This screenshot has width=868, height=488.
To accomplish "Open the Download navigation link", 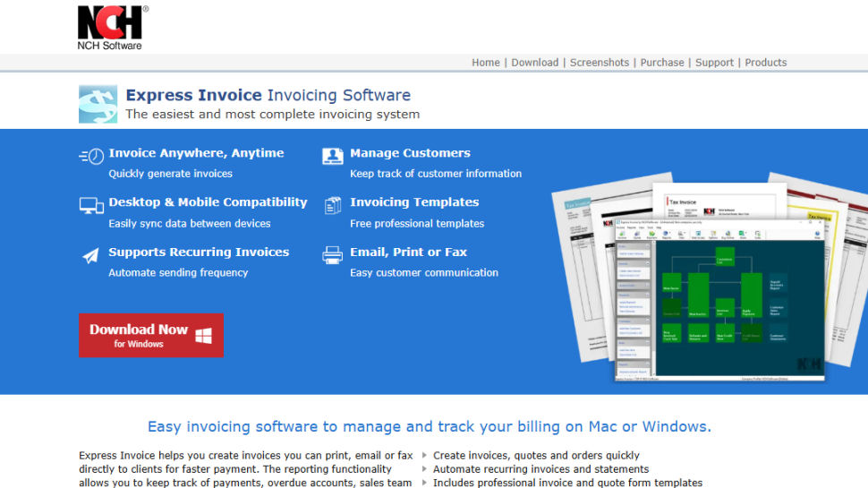I will [535, 63].
